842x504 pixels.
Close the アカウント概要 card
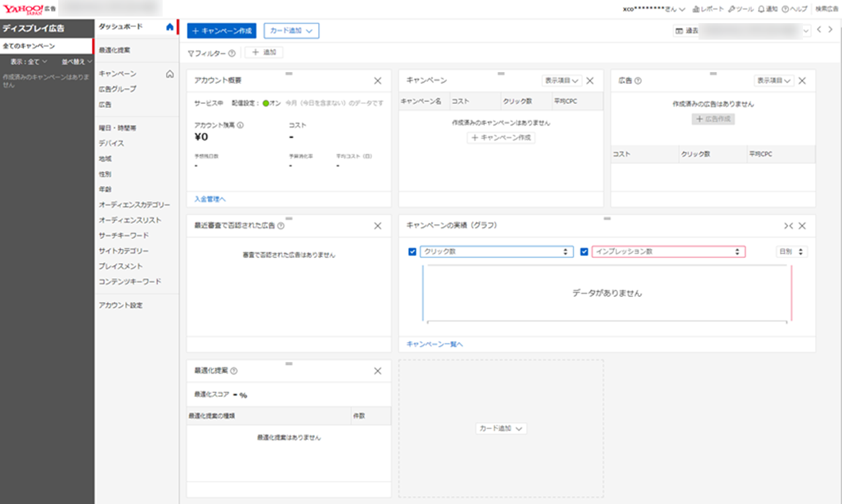click(x=378, y=81)
